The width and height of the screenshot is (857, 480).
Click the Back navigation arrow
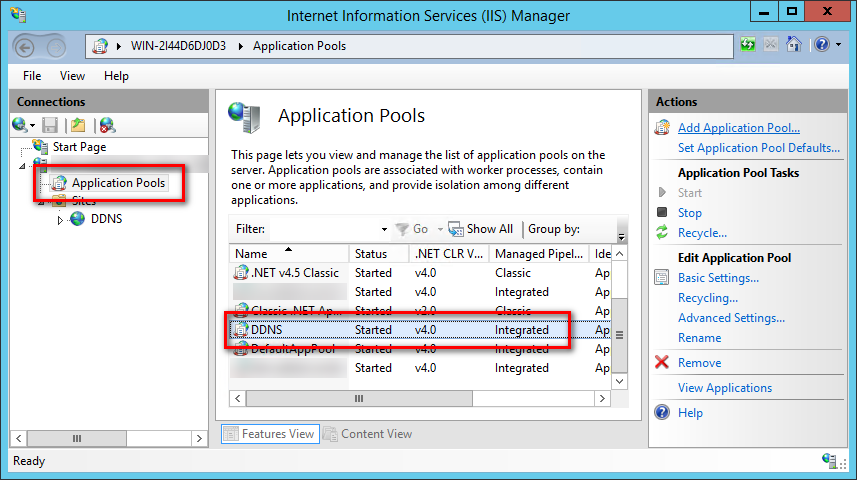(25, 48)
